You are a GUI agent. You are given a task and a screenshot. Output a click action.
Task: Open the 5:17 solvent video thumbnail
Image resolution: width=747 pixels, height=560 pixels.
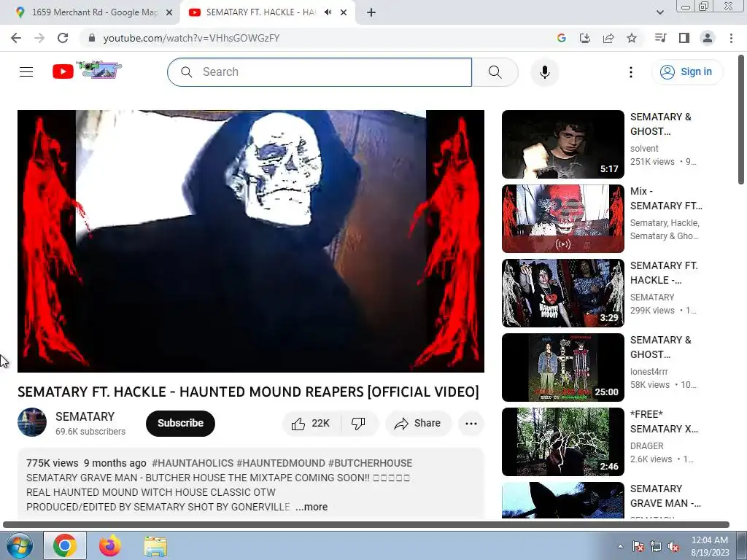[562, 144]
